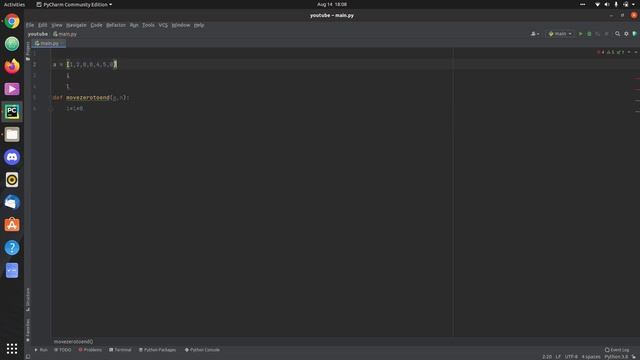Image resolution: width=640 pixels, height=360 pixels.
Task: Start debugging with the bug icon
Action: tap(589, 34)
